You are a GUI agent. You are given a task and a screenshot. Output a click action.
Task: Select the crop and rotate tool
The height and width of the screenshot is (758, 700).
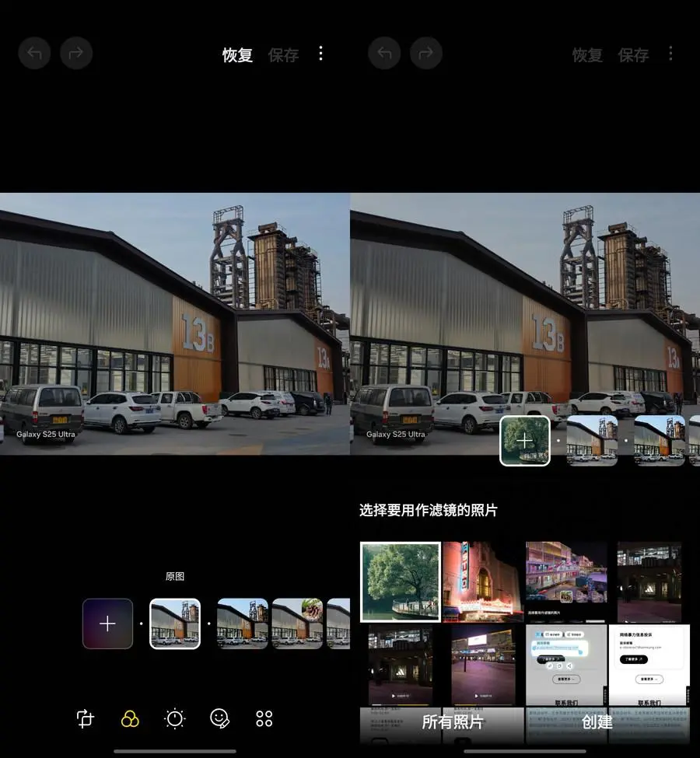click(x=85, y=718)
